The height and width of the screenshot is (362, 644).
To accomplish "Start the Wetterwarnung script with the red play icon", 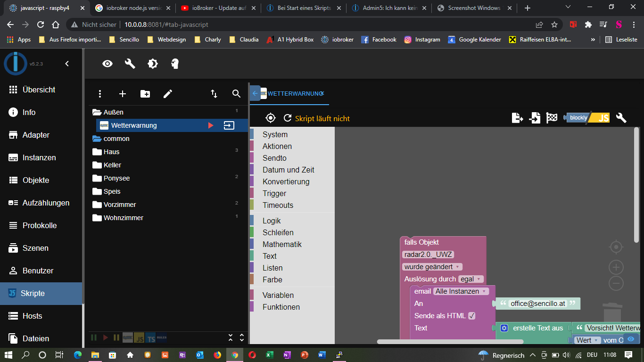I will [211, 125].
